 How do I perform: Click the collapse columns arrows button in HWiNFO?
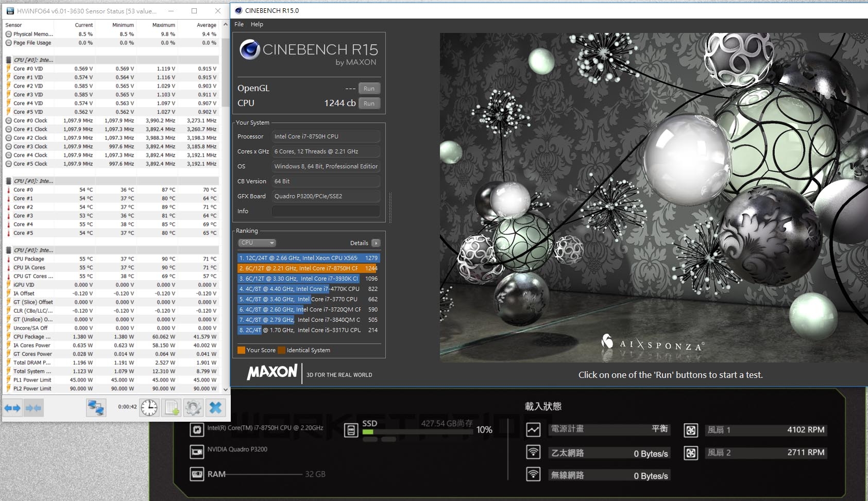point(33,408)
